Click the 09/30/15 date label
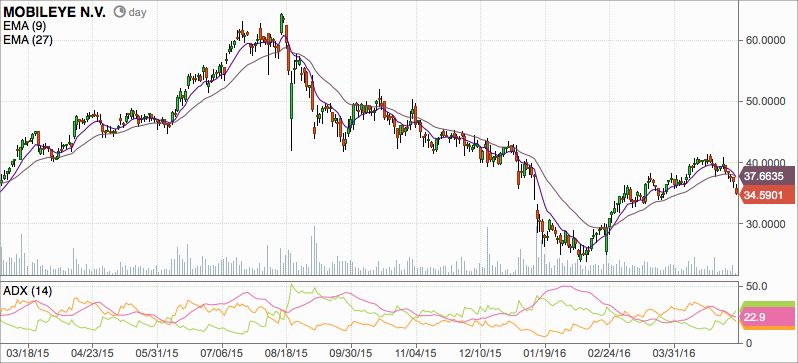The image size is (798, 363). click(x=351, y=352)
